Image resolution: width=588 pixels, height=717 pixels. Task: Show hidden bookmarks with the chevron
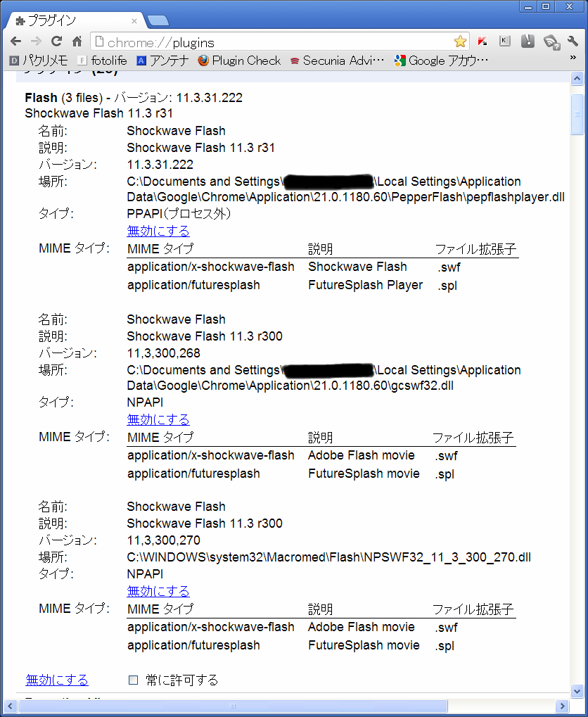(573, 58)
